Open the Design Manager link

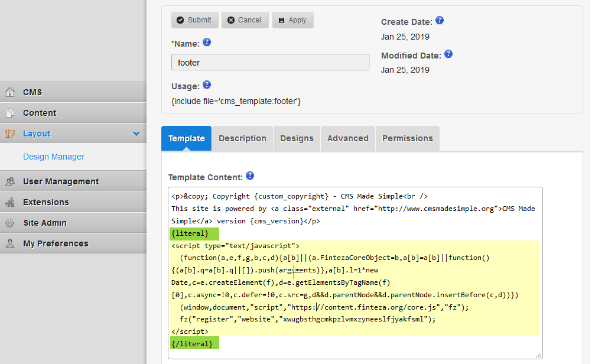tap(54, 157)
